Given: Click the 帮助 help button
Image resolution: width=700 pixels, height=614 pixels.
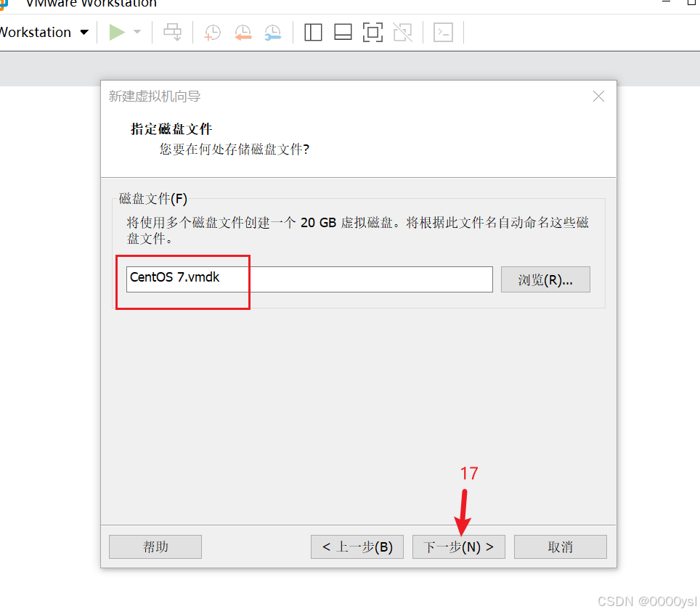Looking at the screenshot, I should click(155, 547).
